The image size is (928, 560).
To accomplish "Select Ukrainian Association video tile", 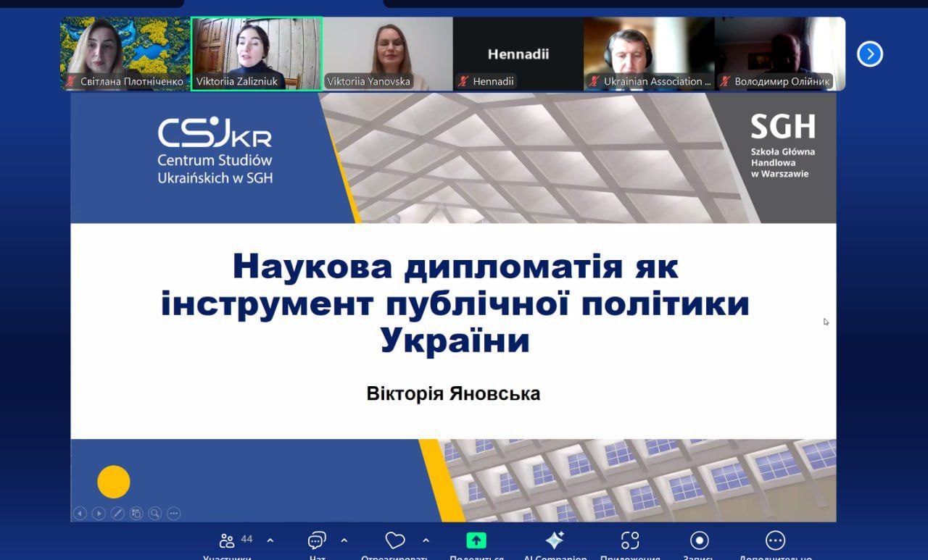I will pos(649,54).
